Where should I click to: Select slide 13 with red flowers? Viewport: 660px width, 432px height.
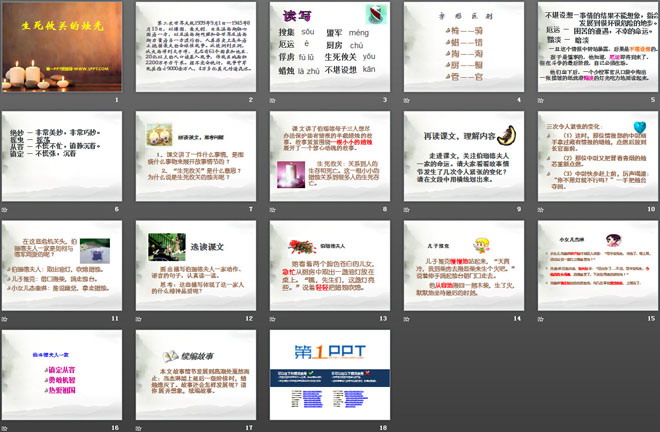click(x=330, y=266)
